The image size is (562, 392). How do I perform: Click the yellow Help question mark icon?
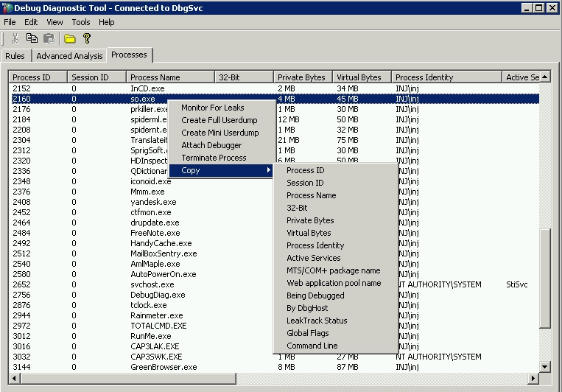click(87, 38)
